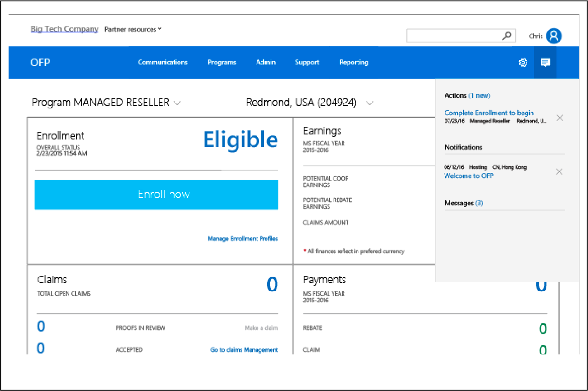Go to the Reporting menu
Screen dimensions: 588x391
[354, 62]
